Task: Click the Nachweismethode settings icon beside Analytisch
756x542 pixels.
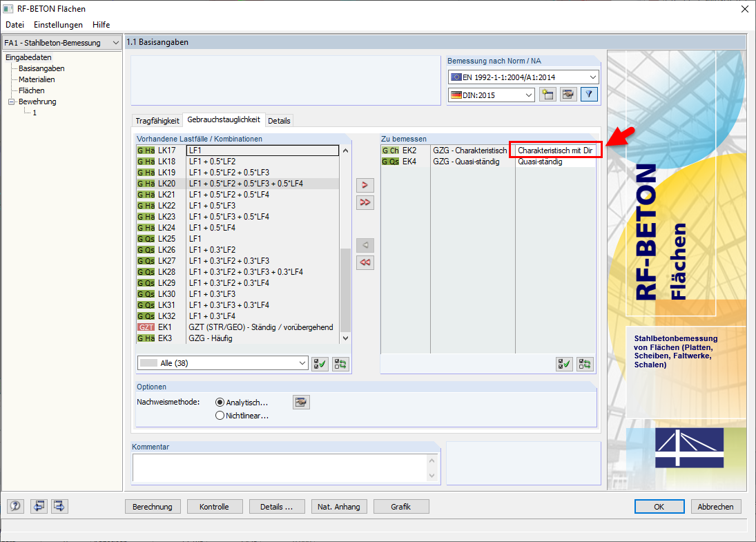Action: point(301,402)
